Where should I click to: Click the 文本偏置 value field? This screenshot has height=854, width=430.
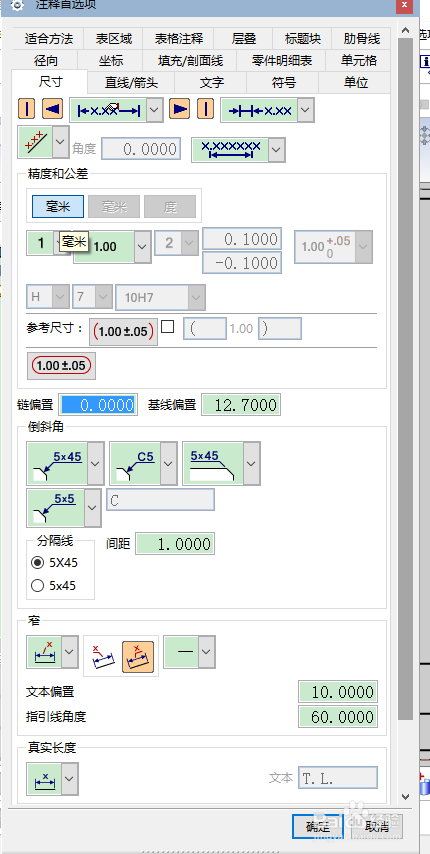(338, 692)
